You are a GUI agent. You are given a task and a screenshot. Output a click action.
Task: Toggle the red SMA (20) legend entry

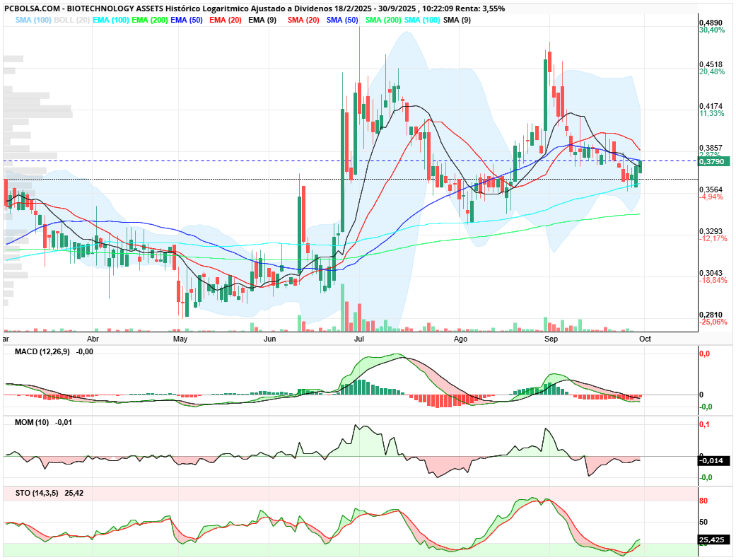pos(304,20)
